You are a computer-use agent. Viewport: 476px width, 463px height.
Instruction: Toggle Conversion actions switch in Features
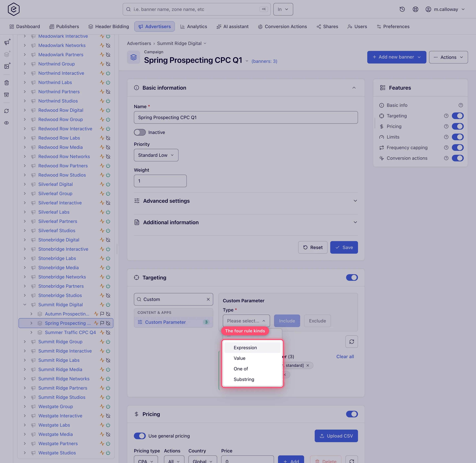pyautogui.click(x=458, y=158)
